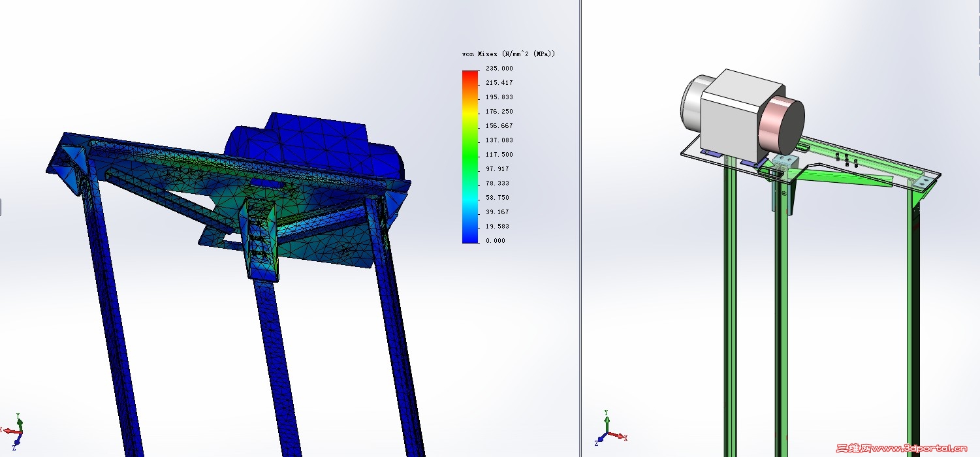The height and width of the screenshot is (457, 980).
Task: Click the left edge panel flyout handle
Action: 1,208
